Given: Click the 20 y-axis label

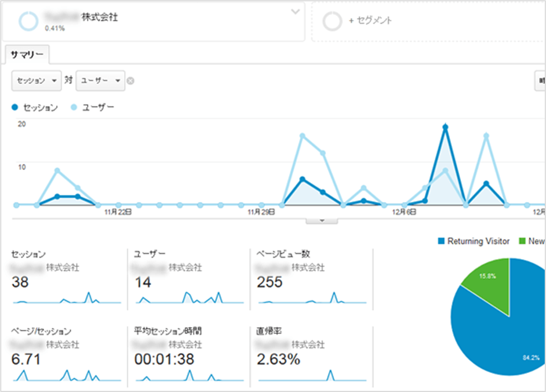Looking at the screenshot, I should click(22, 124).
